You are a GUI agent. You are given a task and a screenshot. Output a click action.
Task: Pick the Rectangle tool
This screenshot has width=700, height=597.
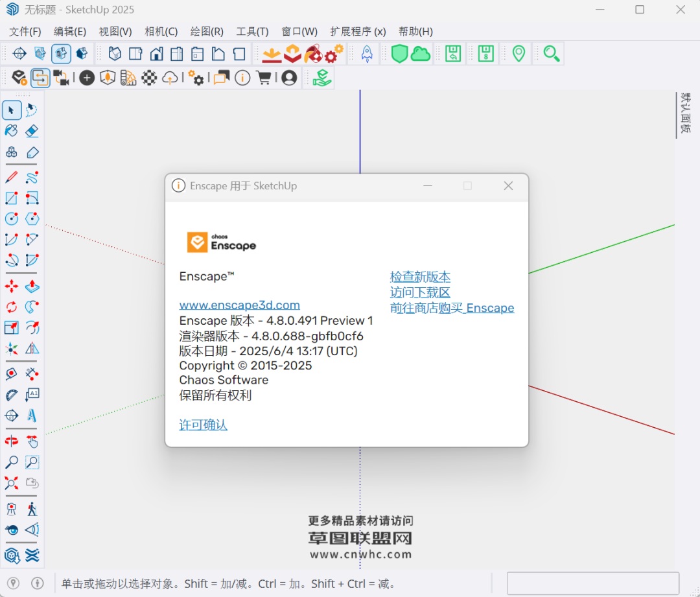[12, 198]
